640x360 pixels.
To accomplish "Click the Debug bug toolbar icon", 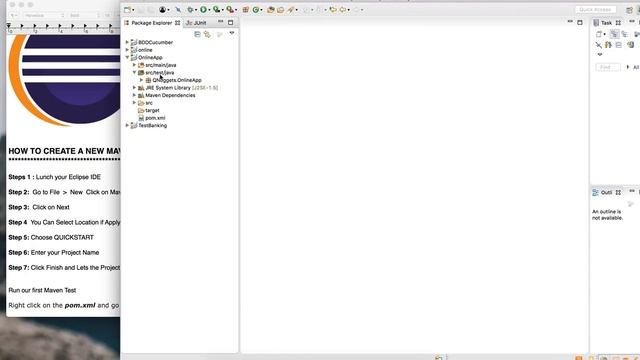I will 190,9.
